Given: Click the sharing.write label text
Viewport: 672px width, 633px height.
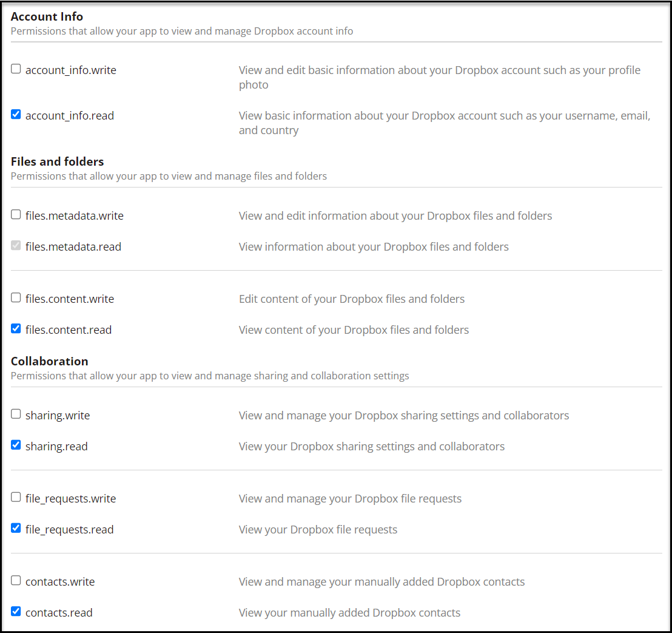Looking at the screenshot, I should [58, 416].
